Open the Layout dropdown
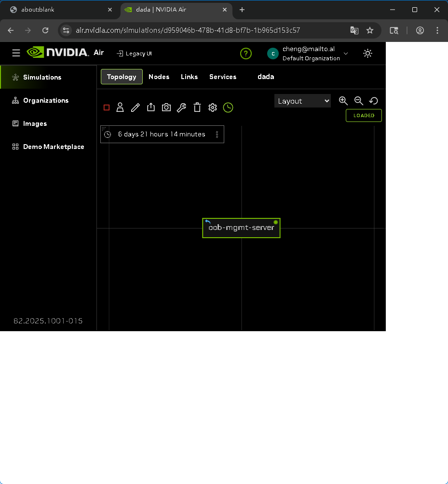Screen dimensions: 448x484 tap(302, 101)
